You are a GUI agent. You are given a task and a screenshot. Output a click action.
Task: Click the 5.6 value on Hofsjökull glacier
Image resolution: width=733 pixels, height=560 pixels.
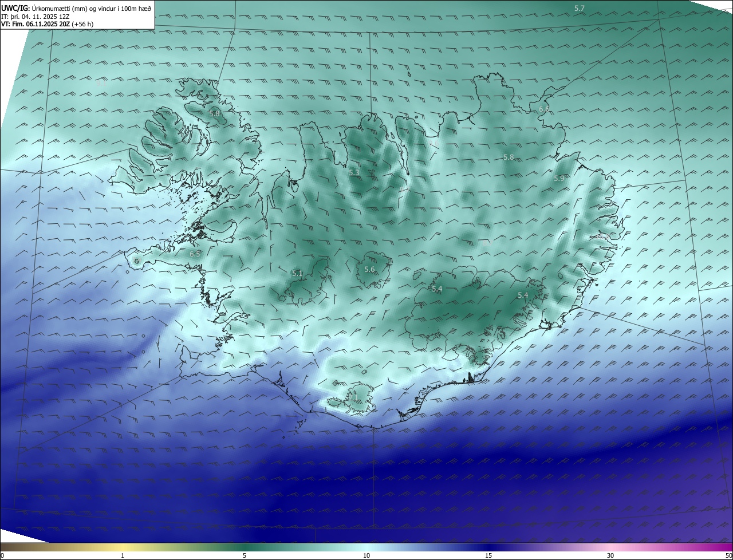pyautogui.click(x=369, y=270)
